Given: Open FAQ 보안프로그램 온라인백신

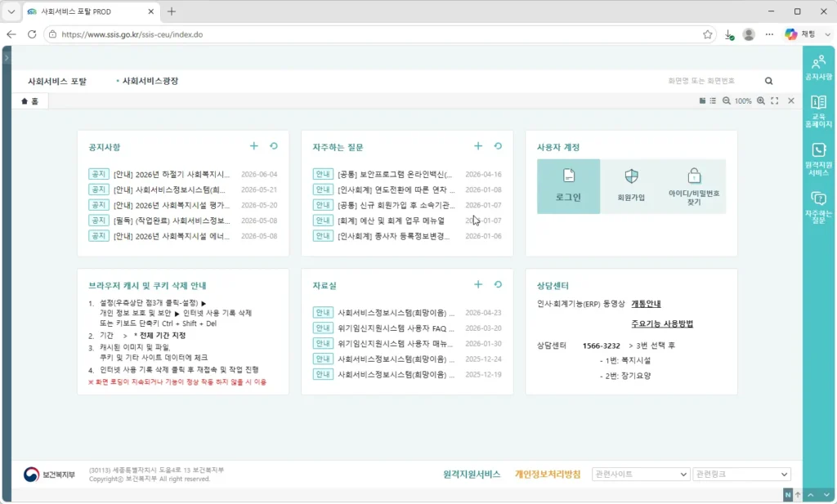Looking at the screenshot, I should (x=395, y=175).
